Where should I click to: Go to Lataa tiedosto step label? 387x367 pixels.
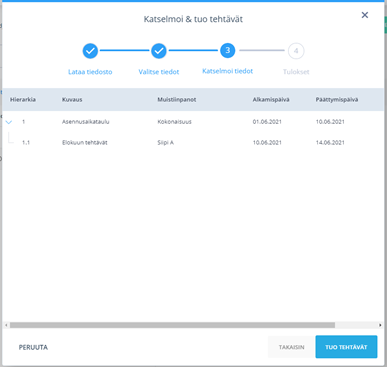click(90, 72)
